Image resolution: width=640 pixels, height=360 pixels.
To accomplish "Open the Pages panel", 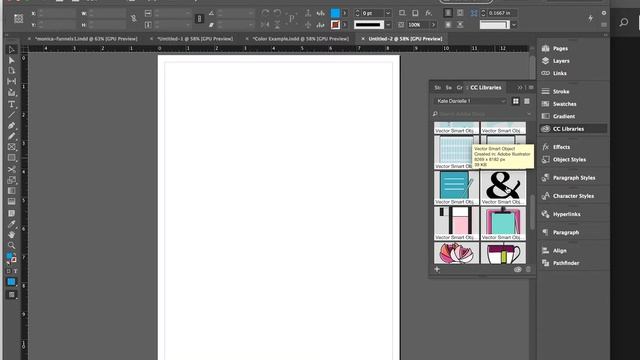I will coord(560,48).
